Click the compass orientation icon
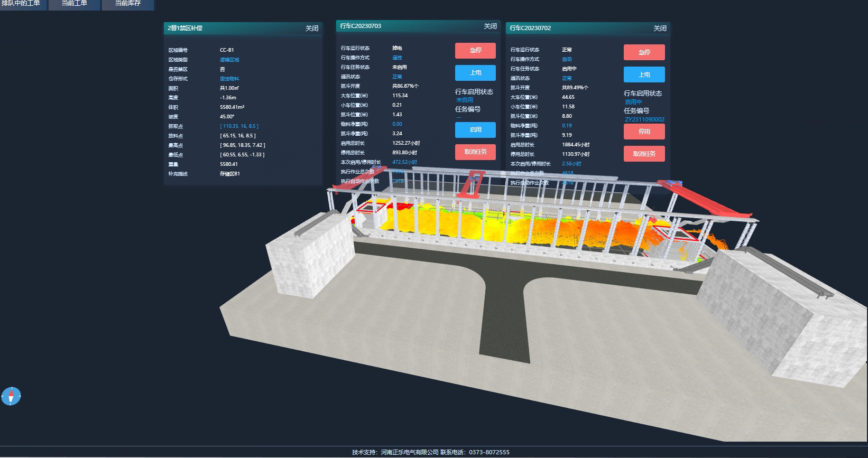Viewport: 868px width, 458px height. point(11,396)
